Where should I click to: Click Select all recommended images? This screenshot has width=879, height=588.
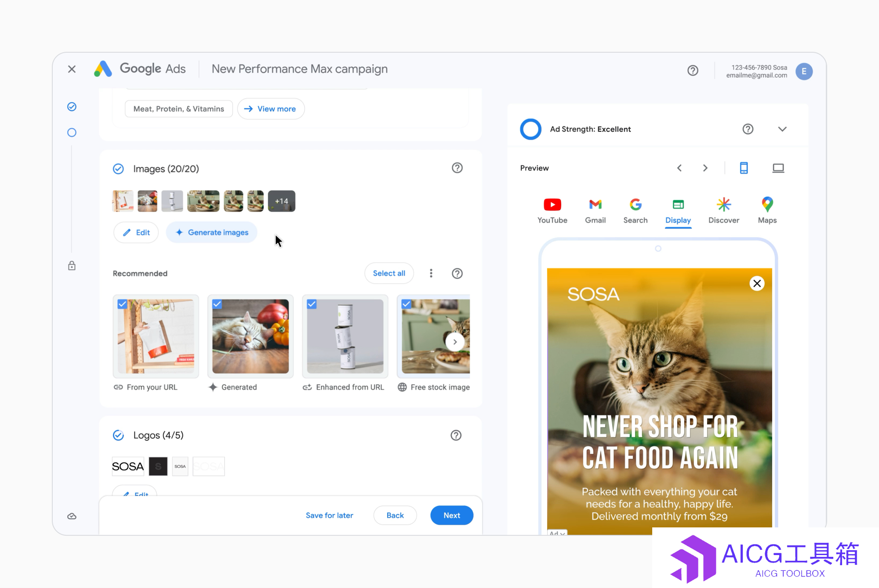point(389,274)
